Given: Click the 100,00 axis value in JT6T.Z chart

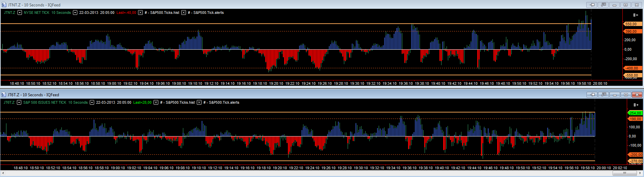Looking at the screenshot, I should (x=634, y=127).
